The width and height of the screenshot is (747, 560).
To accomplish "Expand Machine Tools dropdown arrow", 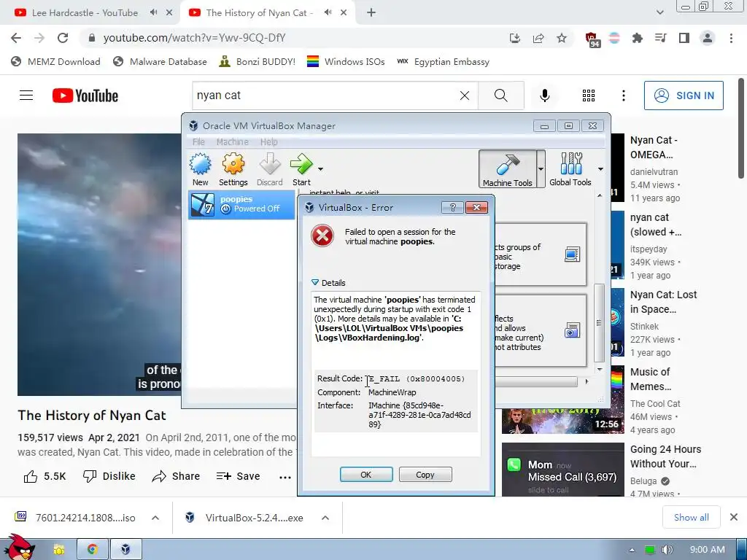I will point(541,168).
